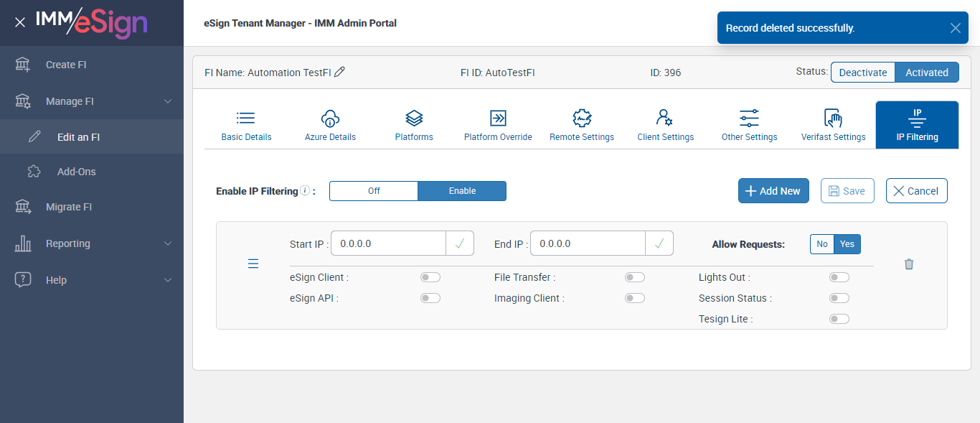The width and height of the screenshot is (980, 423).
Task: Set Allow Requests to No
Action: [x=822, y=244]
